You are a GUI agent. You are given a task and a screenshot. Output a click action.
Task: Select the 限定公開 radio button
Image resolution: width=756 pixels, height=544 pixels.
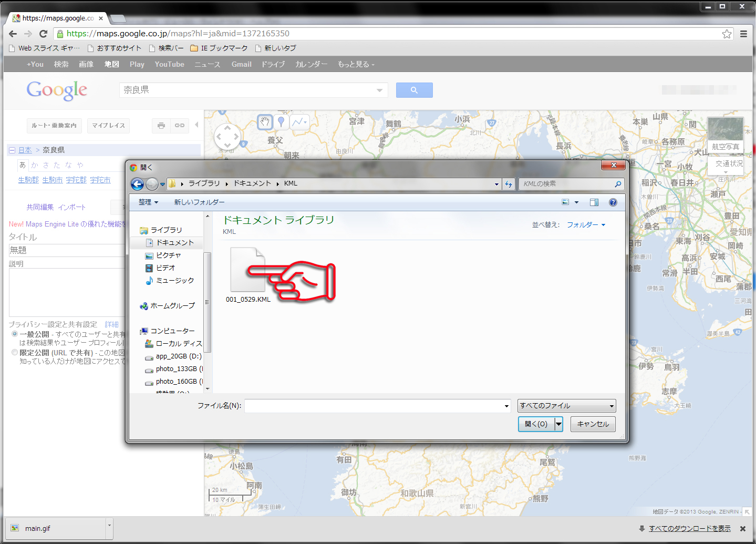[x=15, y=353]
